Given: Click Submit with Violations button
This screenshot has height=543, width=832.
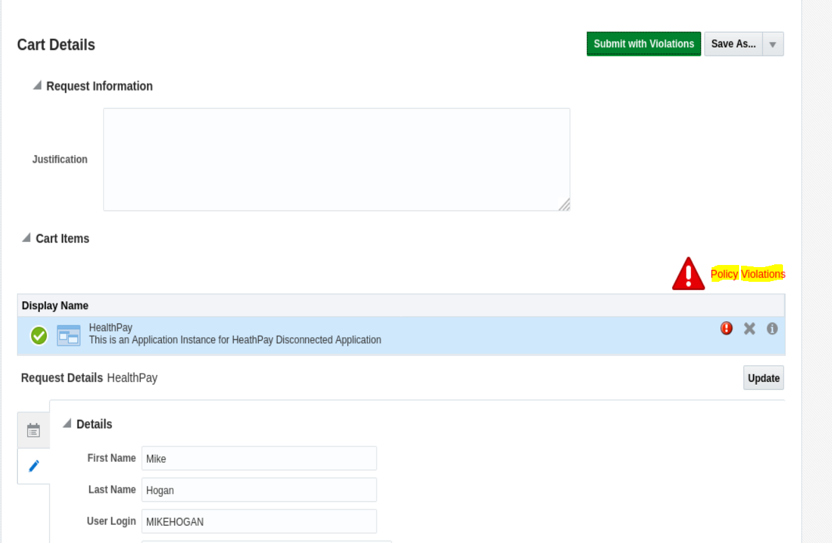Looking at the screenshot, I should point(643,44).
